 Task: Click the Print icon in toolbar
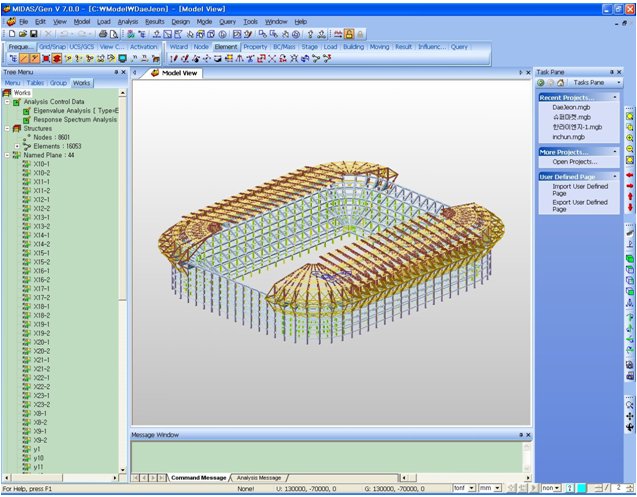point(102,34)
